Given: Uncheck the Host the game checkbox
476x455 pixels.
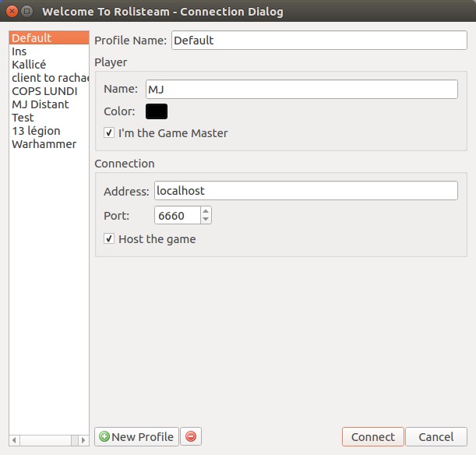Looking at the screenshot, I should coord(110,239).
